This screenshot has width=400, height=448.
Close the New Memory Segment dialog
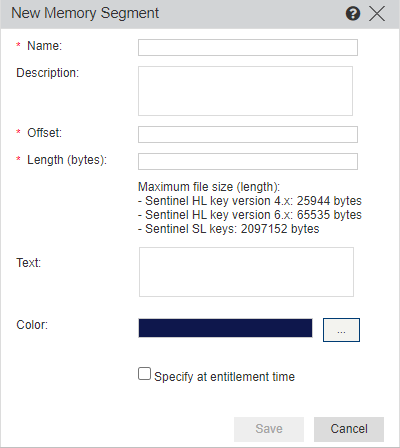[x=377, y=14]
